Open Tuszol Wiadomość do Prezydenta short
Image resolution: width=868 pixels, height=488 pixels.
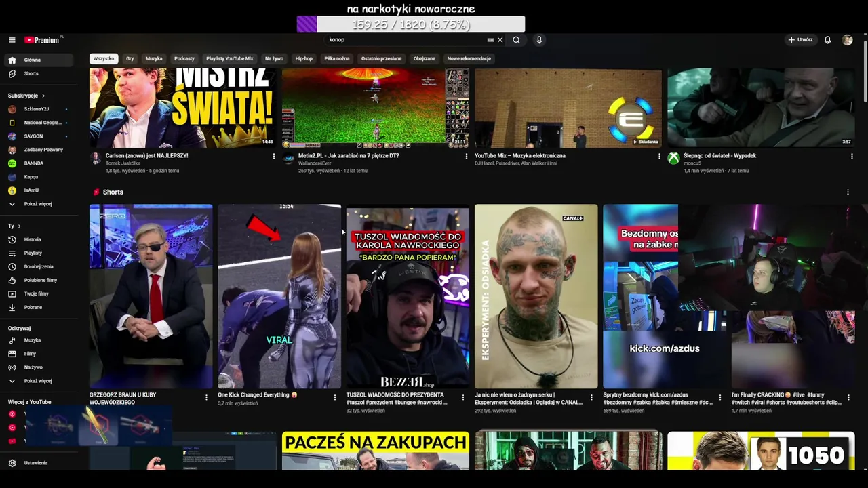[x=408, y=296]
